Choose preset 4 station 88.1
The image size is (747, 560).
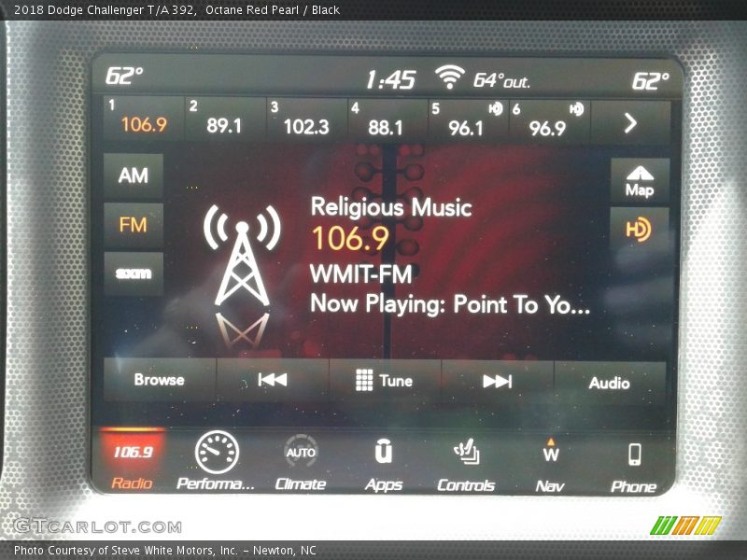pyautogui.click(x=388, y=122)
